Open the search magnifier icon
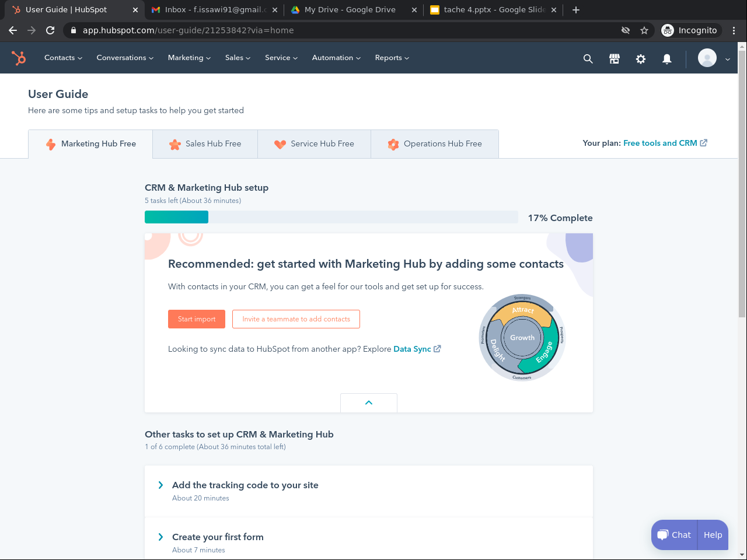Screen dimensions: 747x560 [588, 58]
